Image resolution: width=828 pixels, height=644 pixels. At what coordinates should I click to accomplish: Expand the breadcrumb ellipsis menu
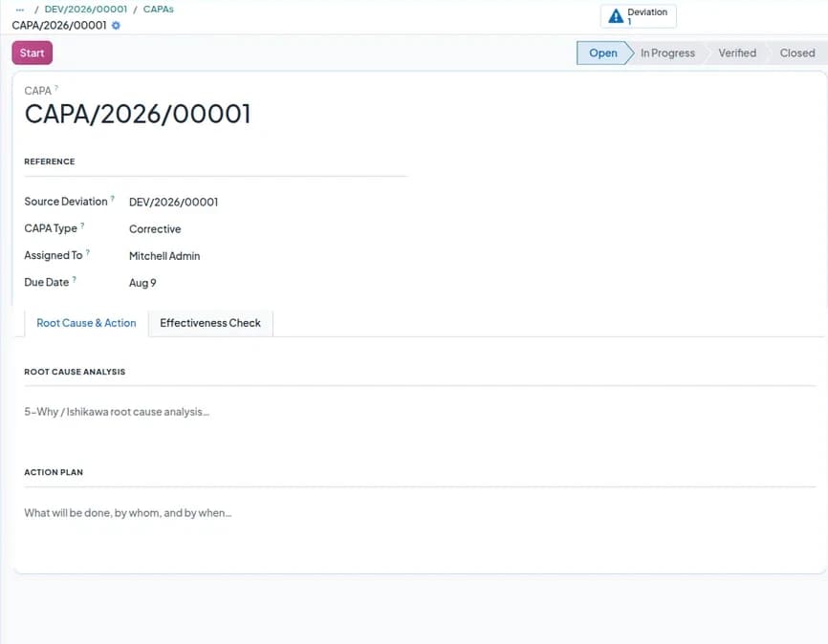click(20, 10)
